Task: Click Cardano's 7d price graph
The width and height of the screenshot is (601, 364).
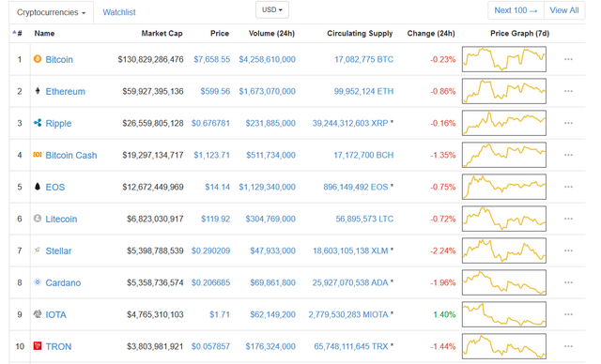Action: point(504,282)
